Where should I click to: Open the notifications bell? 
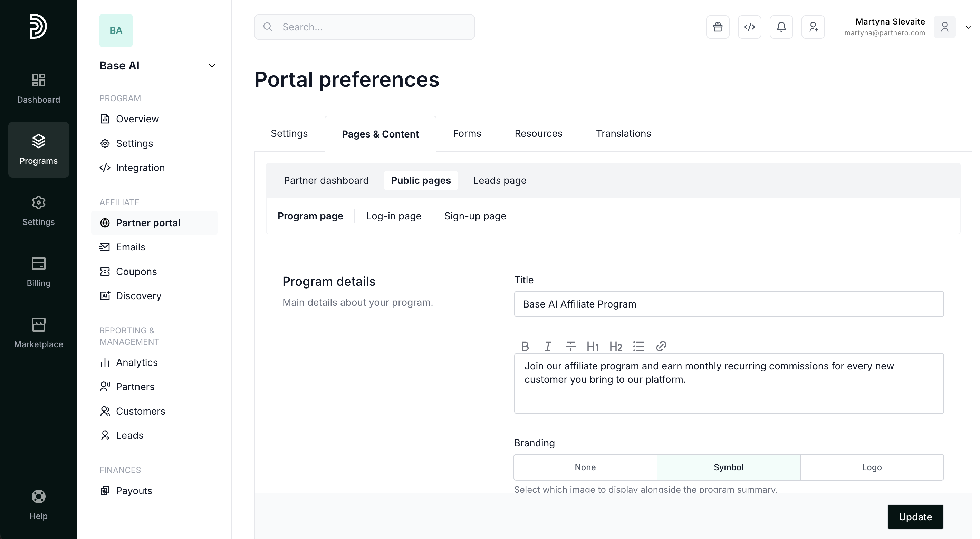(781, 27)
